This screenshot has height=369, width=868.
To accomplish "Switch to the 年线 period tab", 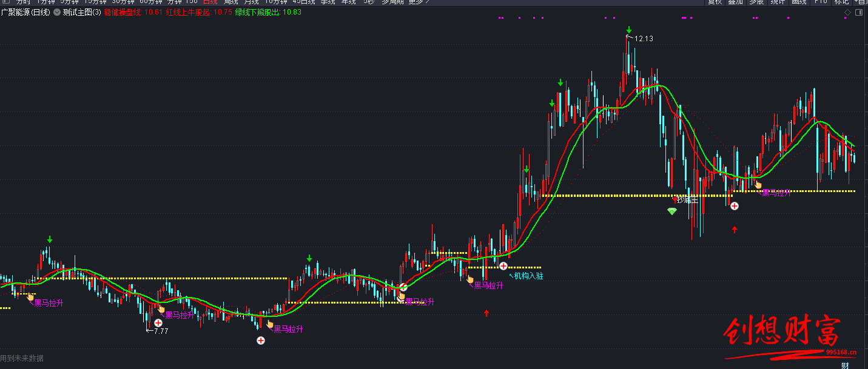I will (349, 2).
